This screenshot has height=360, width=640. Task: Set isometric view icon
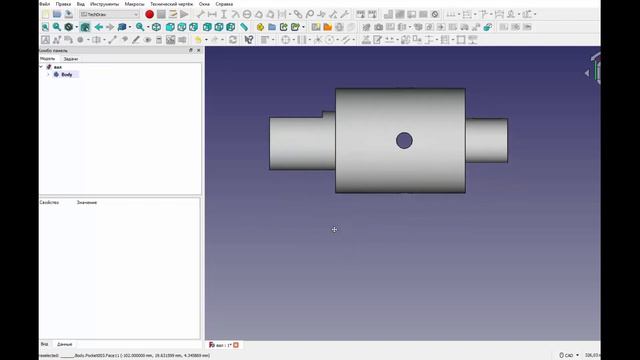click(156, 27)
